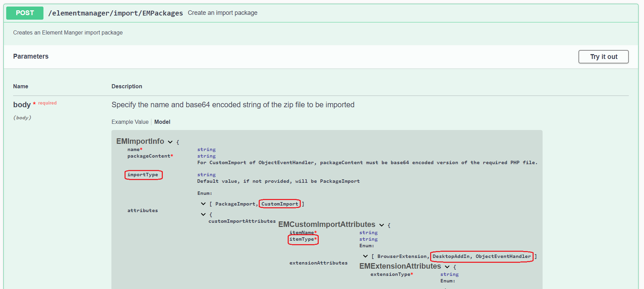Image resolution: width=644 pixels, height=289 pixels.
Task: Click the 'Create an import package' summary text
Action: tap(222, 13)
